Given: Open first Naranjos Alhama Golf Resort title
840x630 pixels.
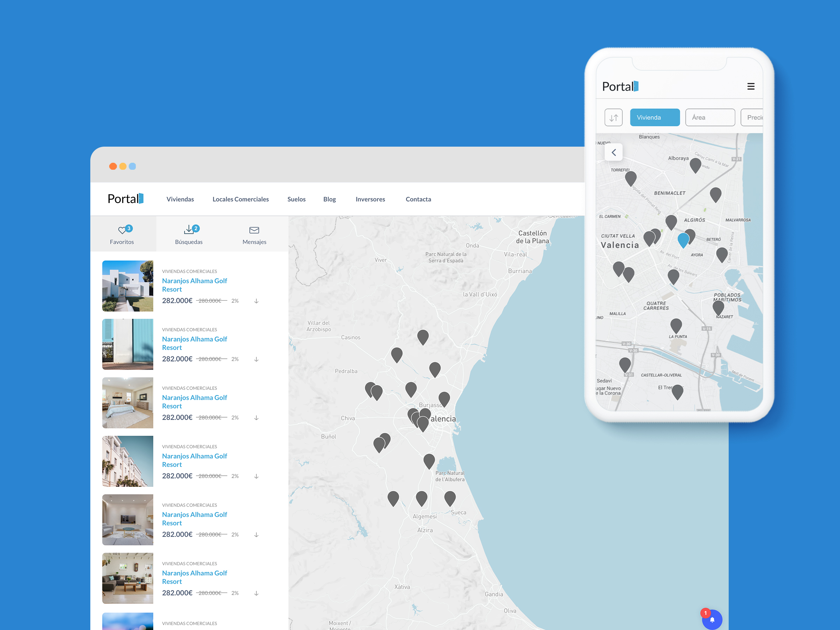Looking at the screenshot, I should click(195, 285).
